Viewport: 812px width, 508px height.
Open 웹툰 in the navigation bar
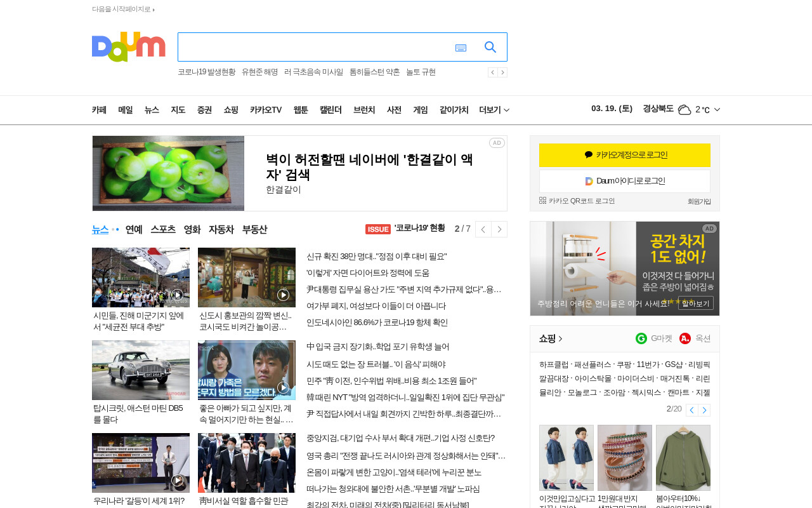[301, 110]
